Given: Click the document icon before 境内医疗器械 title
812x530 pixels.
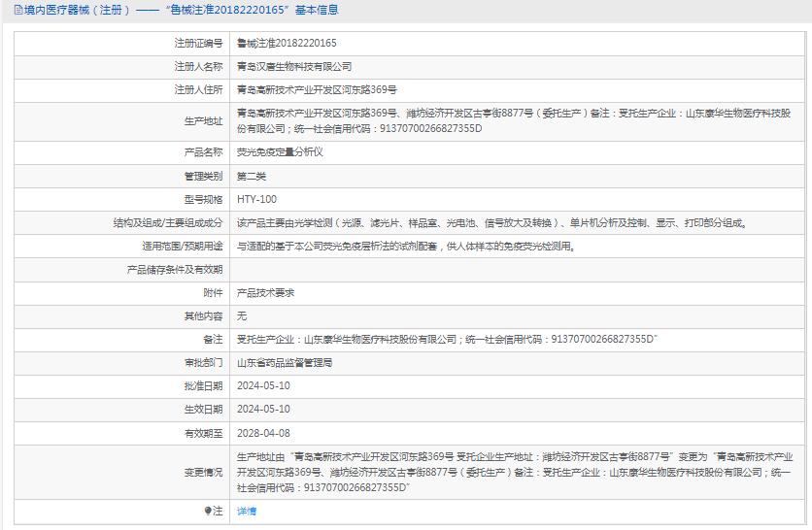Looking at the screenshot, I should (18, 10).
